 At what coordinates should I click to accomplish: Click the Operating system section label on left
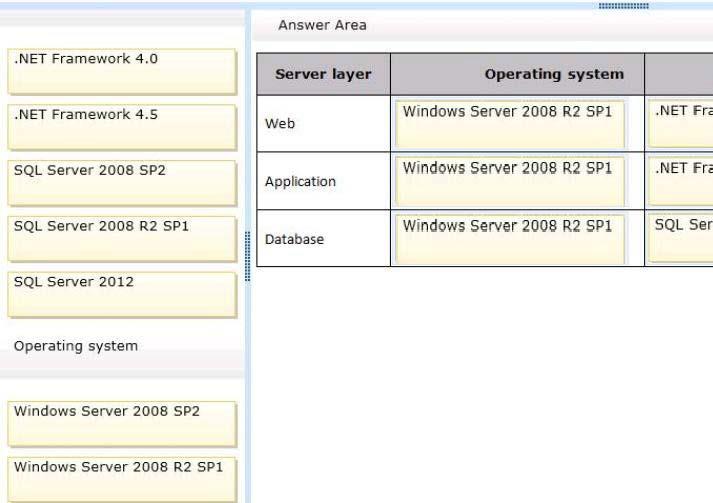[76, 346]
